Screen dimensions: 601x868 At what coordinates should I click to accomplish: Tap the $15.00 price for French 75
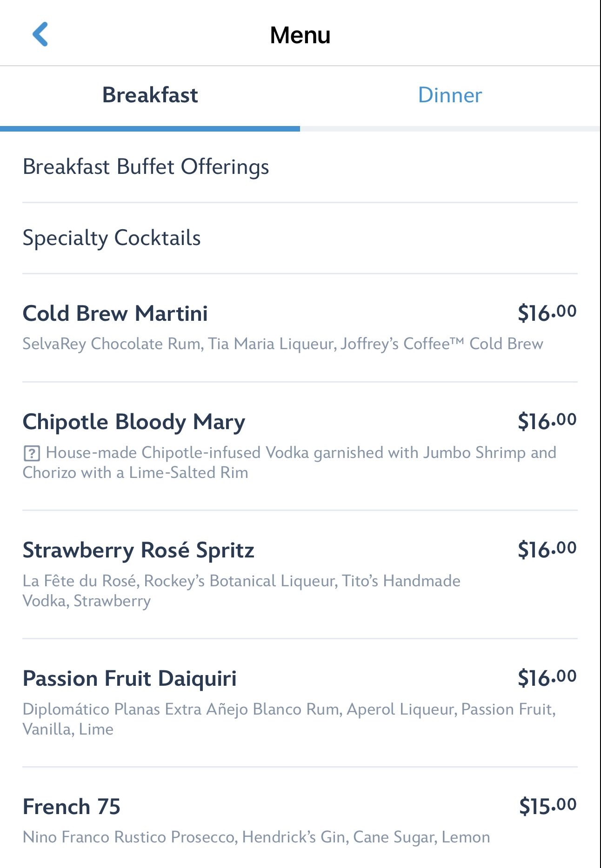click(548, 806)
